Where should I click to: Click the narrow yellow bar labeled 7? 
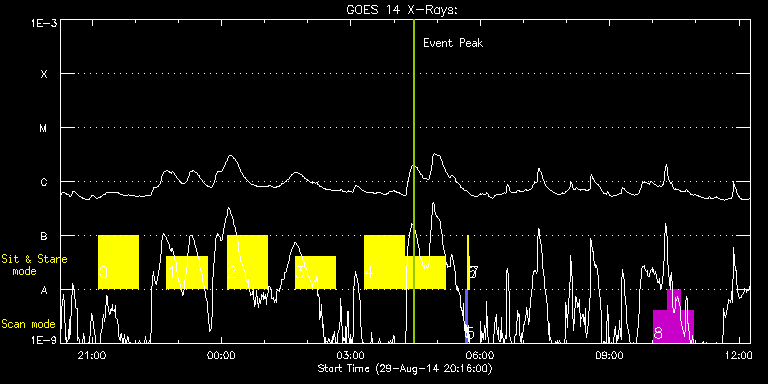[x=469, y=263]
